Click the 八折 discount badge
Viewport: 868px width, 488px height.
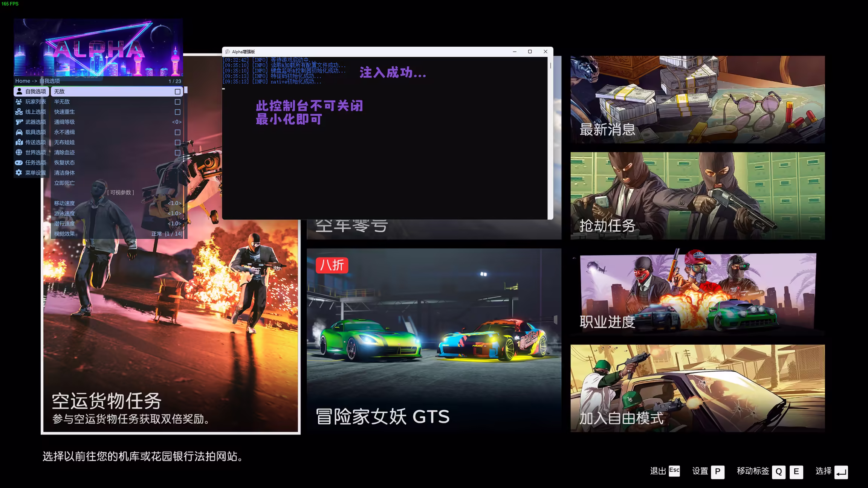pos(332,265)
